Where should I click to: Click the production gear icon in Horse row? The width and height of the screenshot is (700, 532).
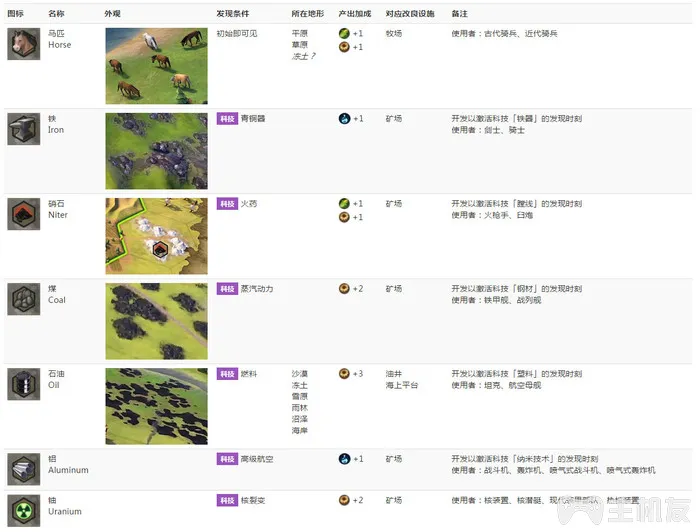point(344,47)
